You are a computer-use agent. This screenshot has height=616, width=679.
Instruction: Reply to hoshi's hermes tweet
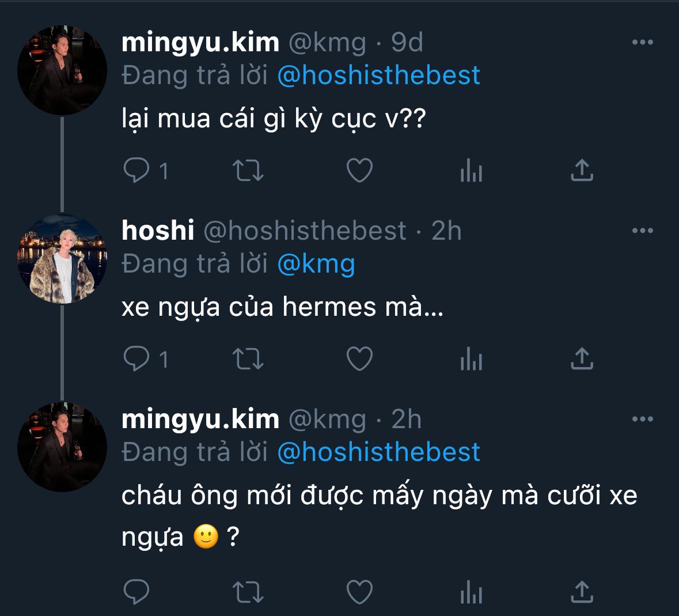click(137, 359)
